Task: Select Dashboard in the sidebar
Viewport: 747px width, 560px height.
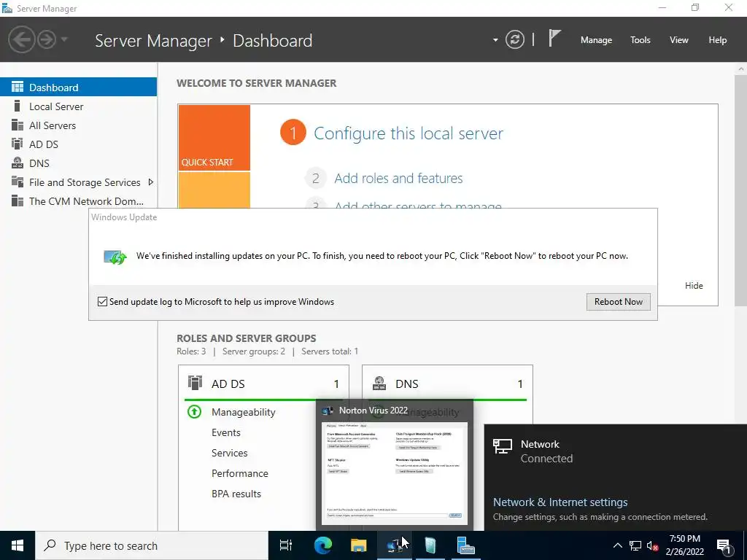Action: (78, 87)
